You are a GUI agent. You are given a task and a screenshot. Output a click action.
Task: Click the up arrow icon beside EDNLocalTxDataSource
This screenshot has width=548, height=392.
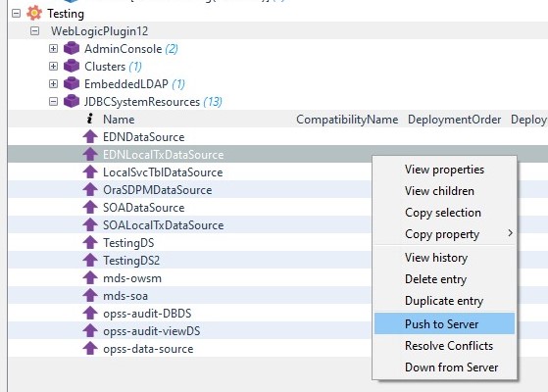tap(90, 154)
